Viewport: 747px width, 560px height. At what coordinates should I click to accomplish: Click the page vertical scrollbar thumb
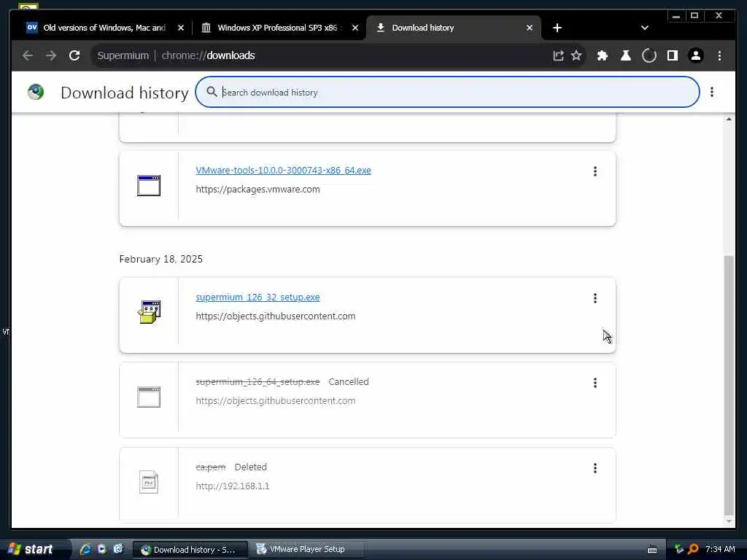click(x=729, y=385)
